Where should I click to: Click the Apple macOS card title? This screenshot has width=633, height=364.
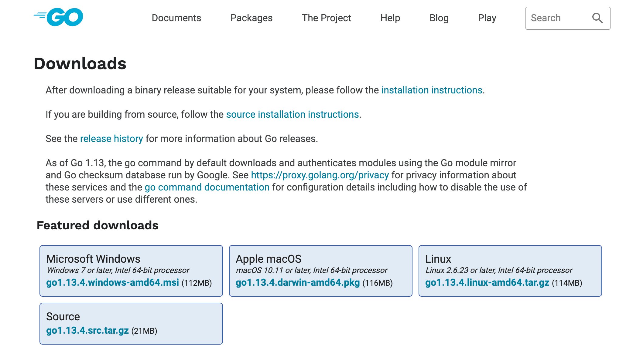click(269, 259)
